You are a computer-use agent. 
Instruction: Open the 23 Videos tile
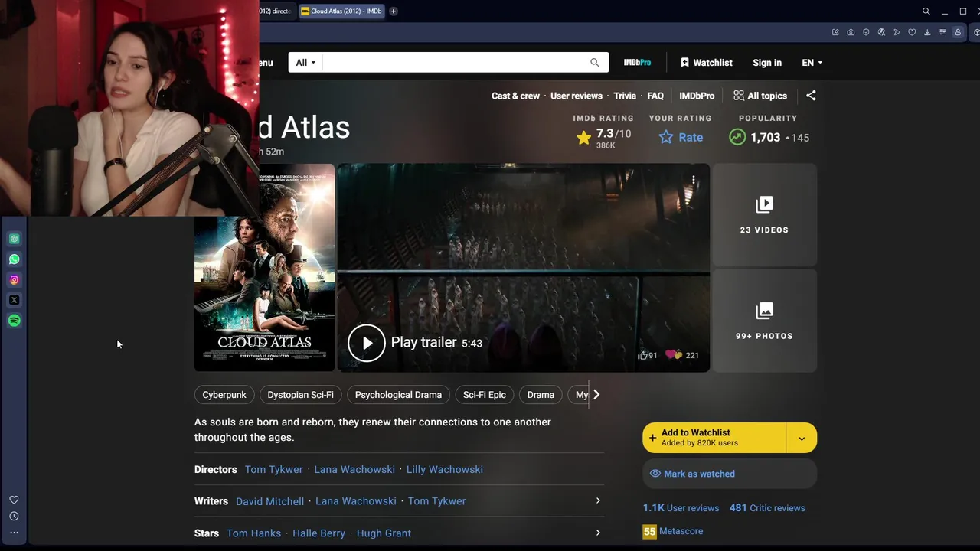764,214
